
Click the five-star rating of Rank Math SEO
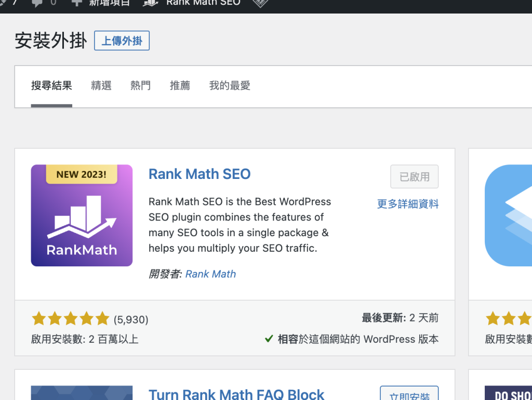point(71,319)
